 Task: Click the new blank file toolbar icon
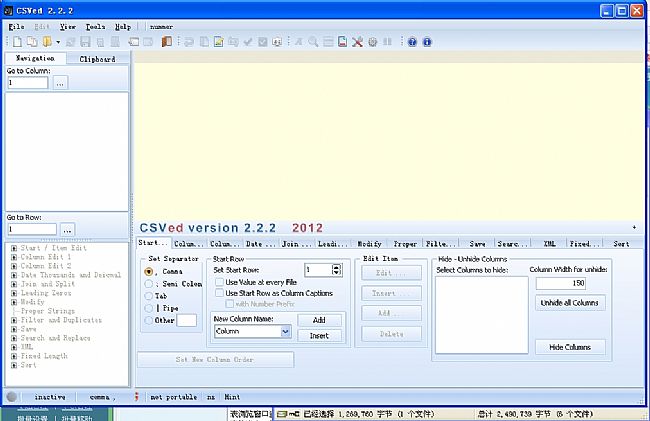(17, 42)
